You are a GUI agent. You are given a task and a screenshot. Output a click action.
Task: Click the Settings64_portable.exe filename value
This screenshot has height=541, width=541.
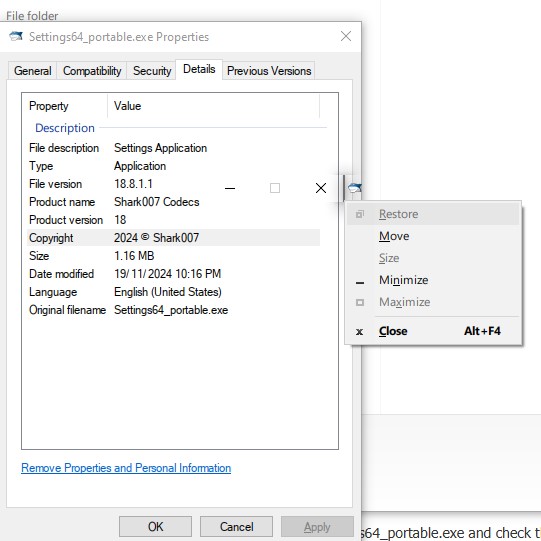171,310
